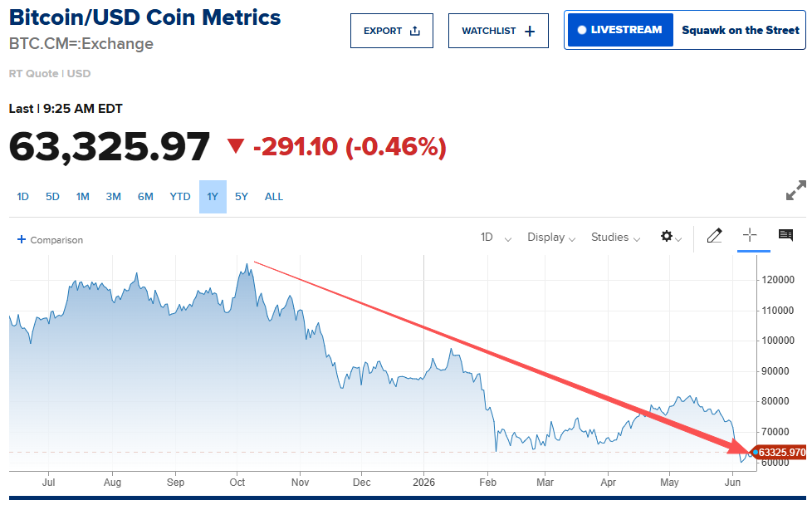This screenshot has width=812, height=505.
Task: Select the 1M time range
Action: pos(83,197)
